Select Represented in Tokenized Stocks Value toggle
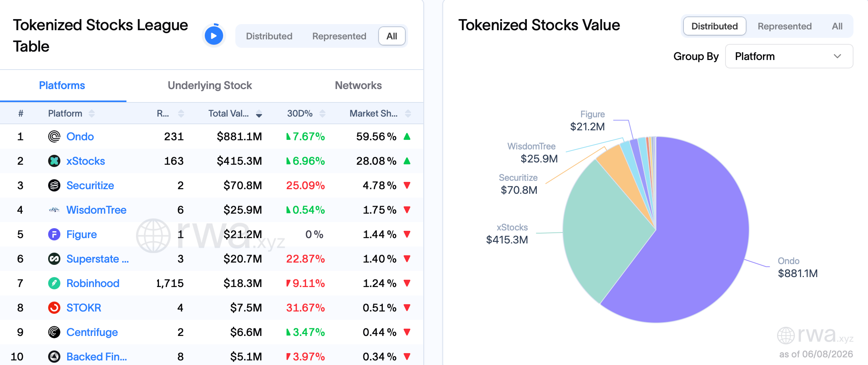868x365 pixels. click(x=785, y=26)
